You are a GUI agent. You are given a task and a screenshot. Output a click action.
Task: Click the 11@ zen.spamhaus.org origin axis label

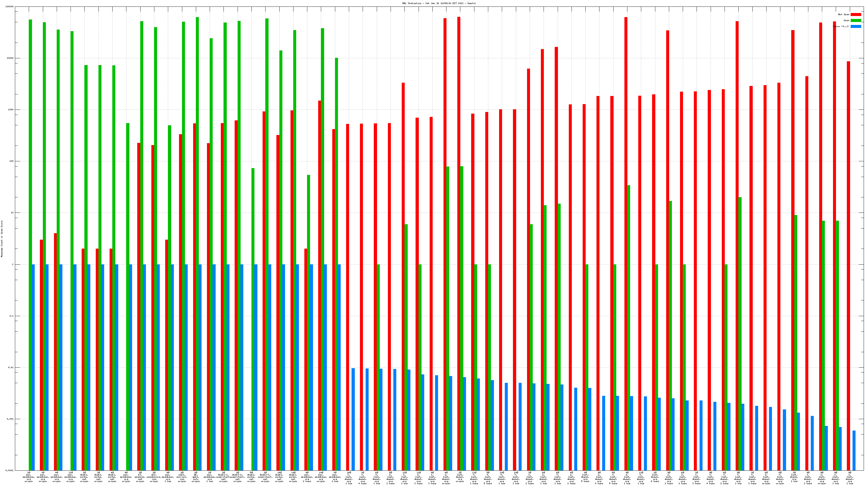[71, 477]
